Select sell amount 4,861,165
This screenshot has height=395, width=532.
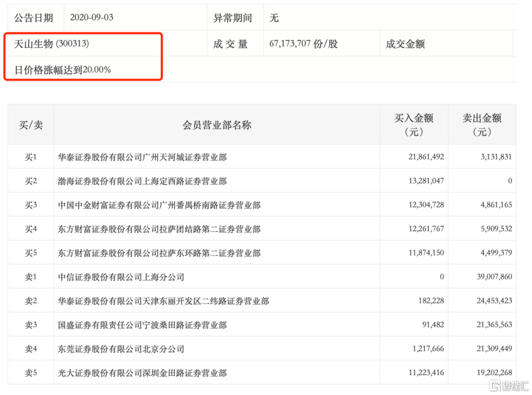point(497,205)
